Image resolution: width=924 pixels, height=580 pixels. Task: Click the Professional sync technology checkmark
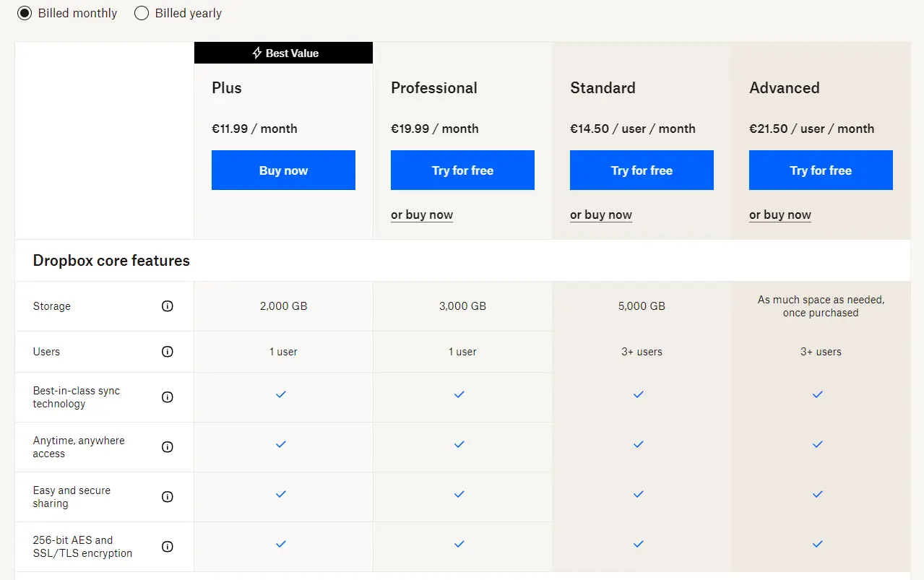pyautogui.click(x=459, y=394)
